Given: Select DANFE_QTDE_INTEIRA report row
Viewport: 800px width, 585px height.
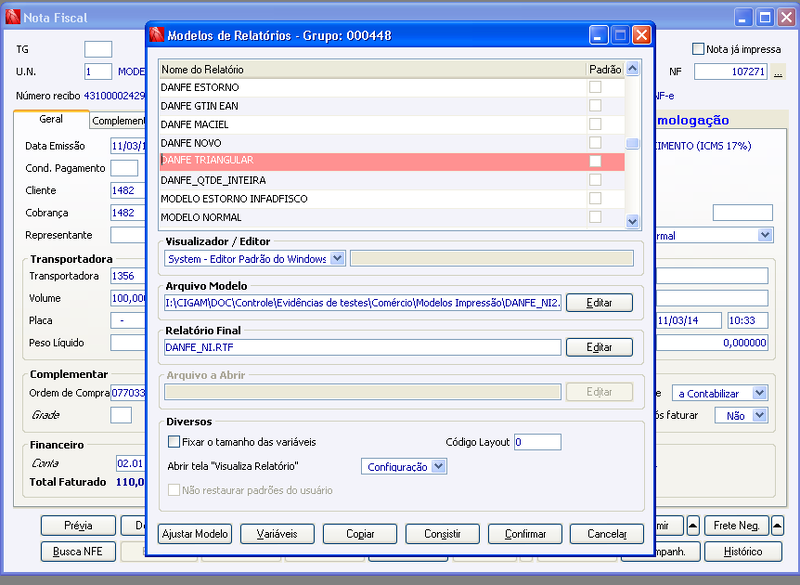Looking at the screenshot, I should coord(373,180).
